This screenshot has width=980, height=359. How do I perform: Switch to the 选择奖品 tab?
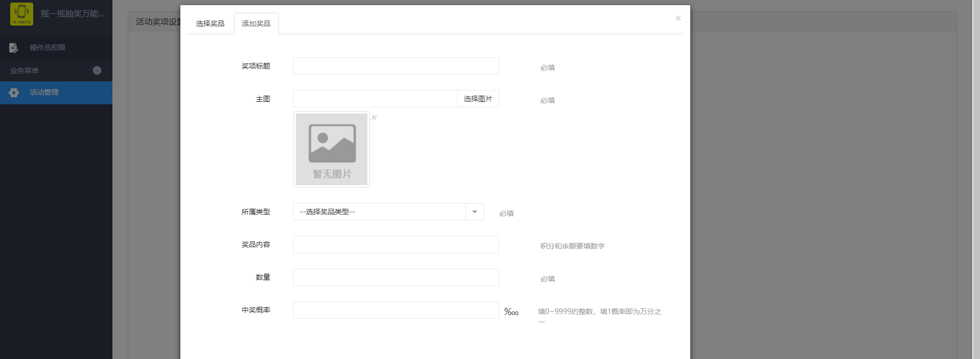tap(210, 24)
